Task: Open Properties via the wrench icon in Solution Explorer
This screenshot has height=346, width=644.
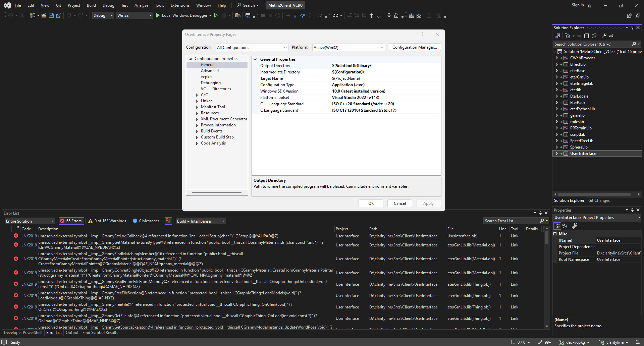Action: [604, 36]
